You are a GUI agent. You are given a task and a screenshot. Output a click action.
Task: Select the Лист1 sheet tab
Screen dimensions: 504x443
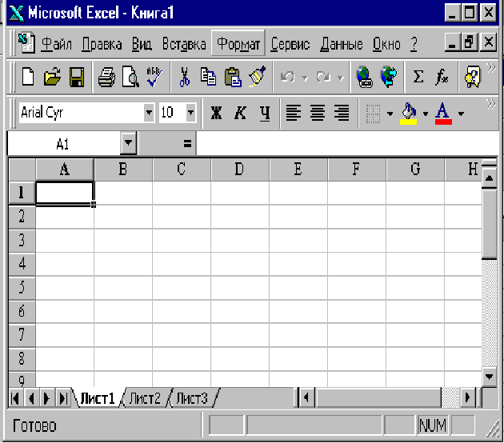click(x=98, y=398)
